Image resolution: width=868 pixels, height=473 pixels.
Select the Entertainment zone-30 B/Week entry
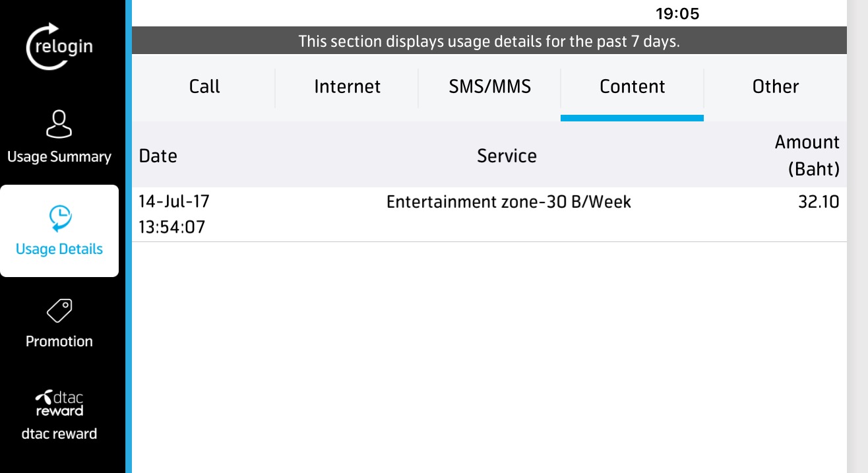(x=509, y=202)
